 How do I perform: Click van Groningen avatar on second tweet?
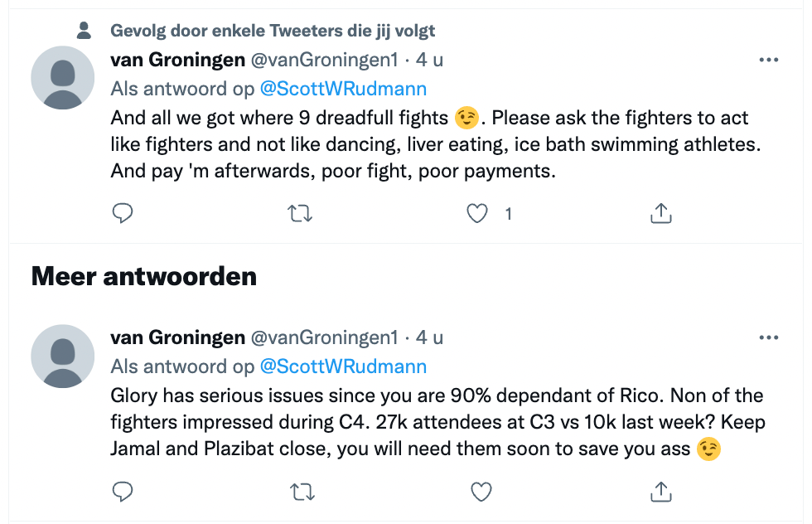coord(63,356)
